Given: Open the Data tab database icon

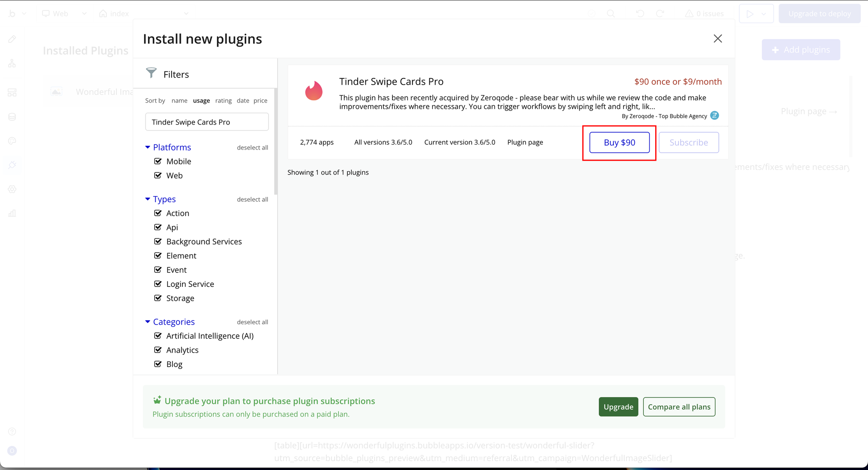Looking at the screenshot, I should pos(12,117).
